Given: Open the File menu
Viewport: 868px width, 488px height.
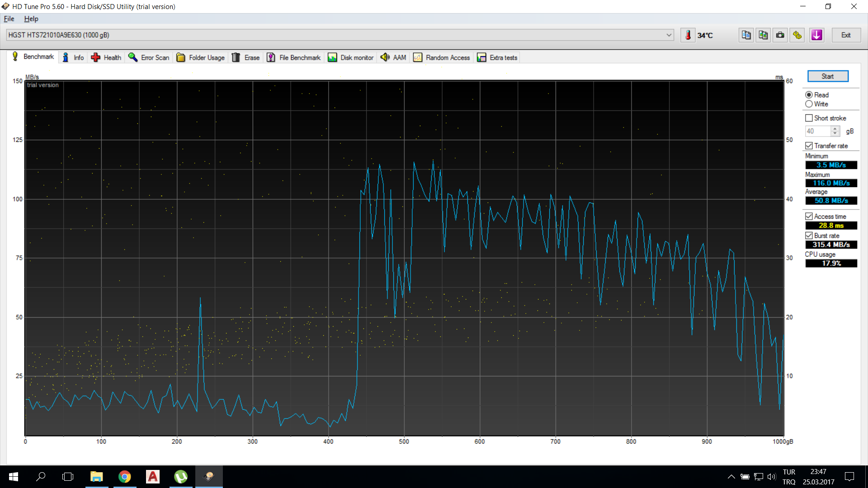Looking at the screenshot, I should (x=9, y=19).
